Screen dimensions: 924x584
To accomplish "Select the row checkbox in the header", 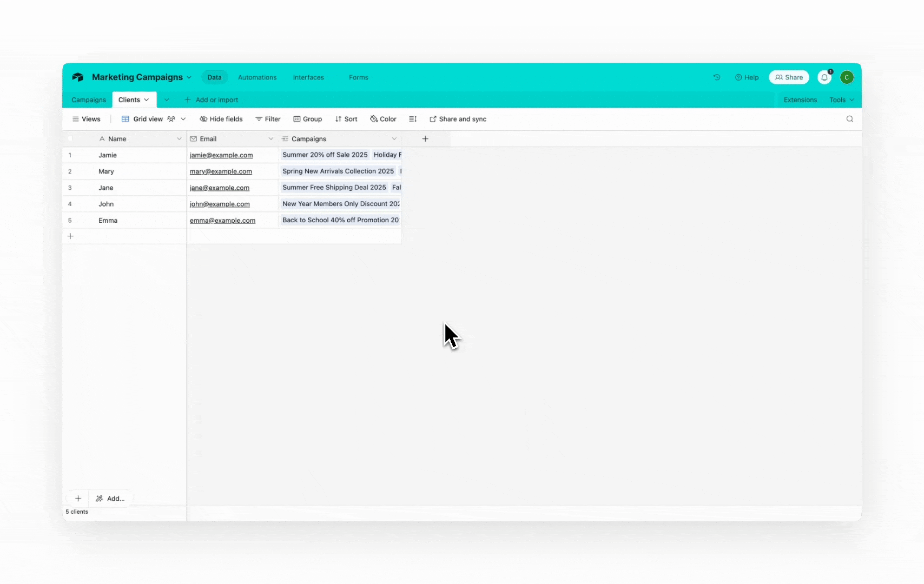I will [x=70, y=138].
